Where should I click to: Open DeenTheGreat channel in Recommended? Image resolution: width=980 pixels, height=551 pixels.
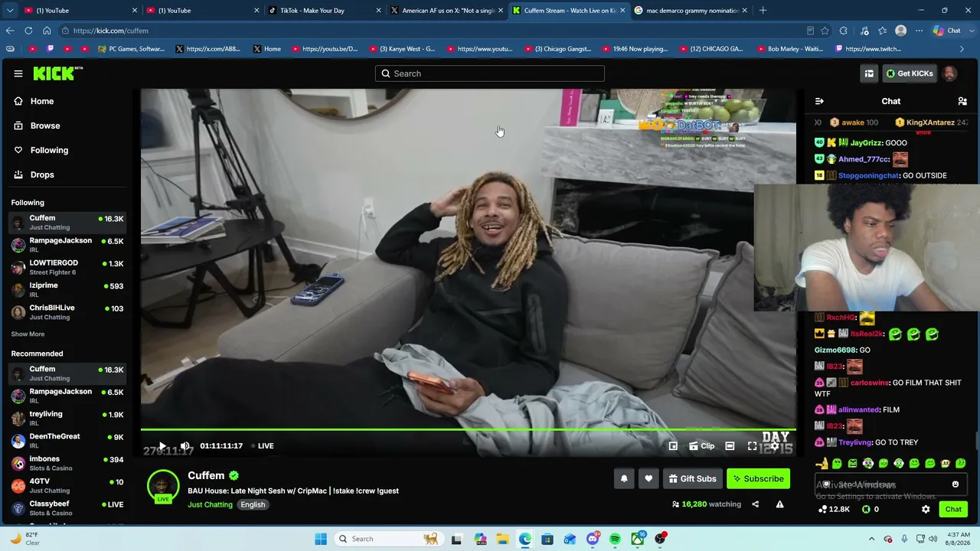tap(67, 441)
